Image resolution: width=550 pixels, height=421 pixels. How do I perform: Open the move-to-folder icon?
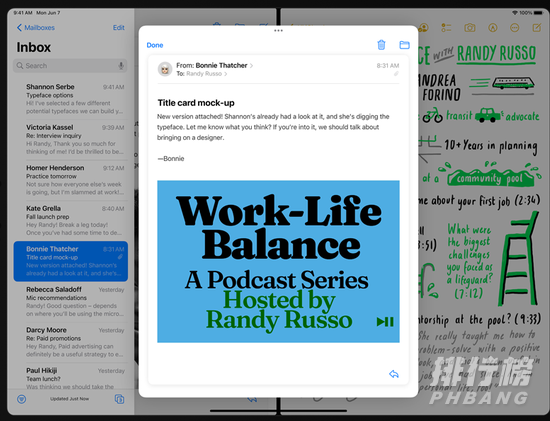click(x=404, y=45)
